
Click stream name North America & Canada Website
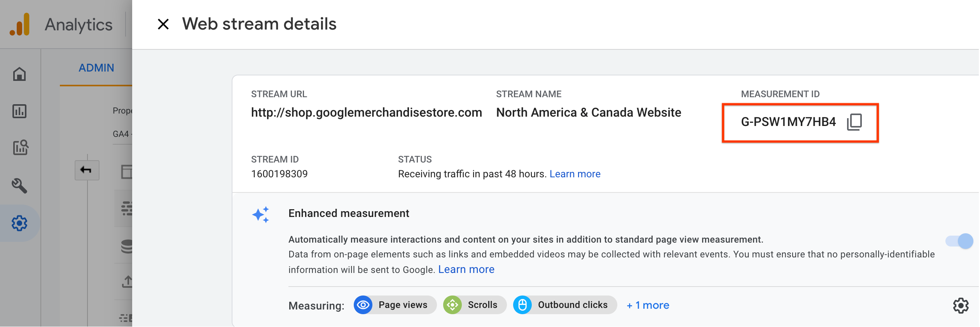589,112
